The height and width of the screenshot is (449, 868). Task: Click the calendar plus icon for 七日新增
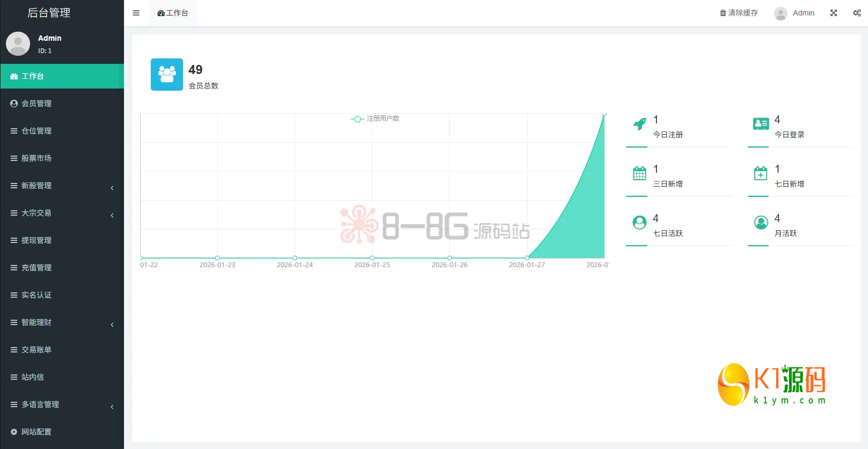point(761,173)
